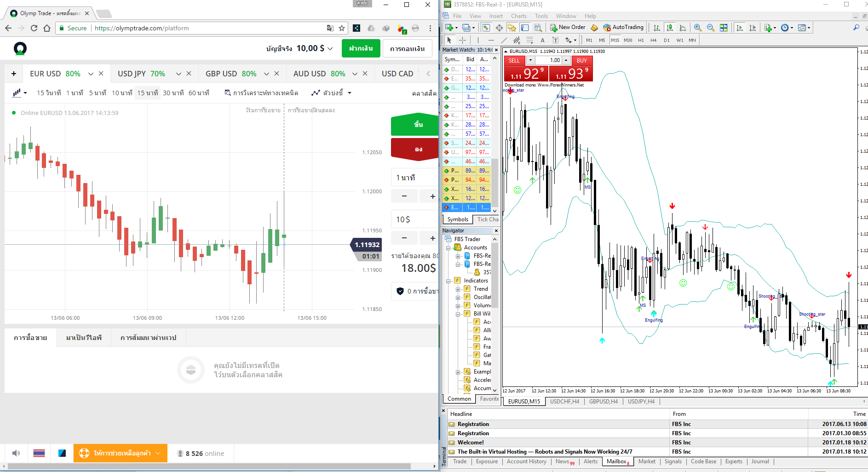Open MT4 order volume dropdown
The width and height of the screenshot is (868, 472).
click(530, 60)
